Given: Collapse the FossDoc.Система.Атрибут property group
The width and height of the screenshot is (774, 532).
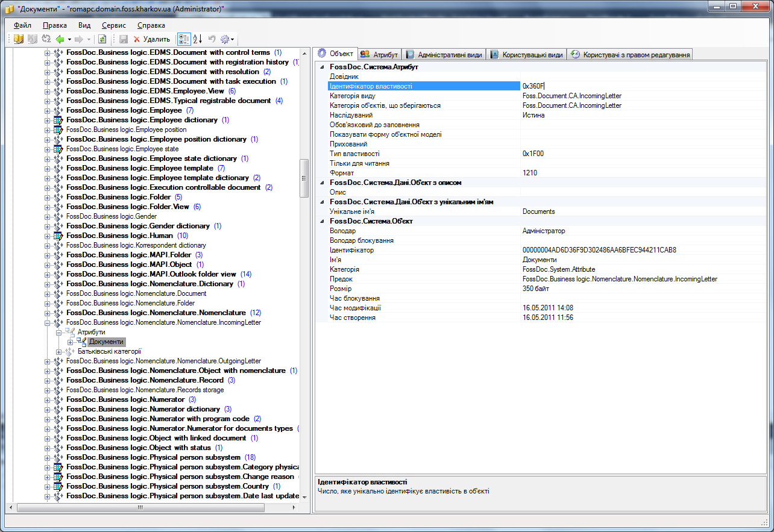Looking at the screenshot, I should click(x=321, y=67).
